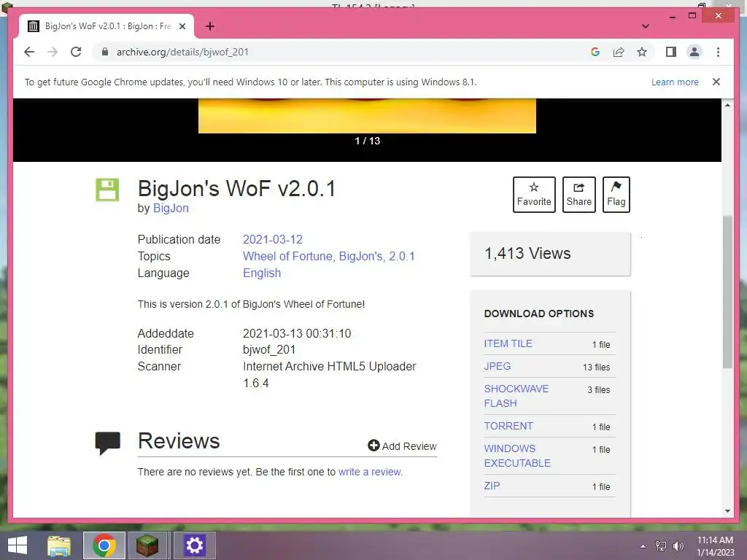Click the network tray icon
The width and height of the screenshot is (747, 560).
pyautogui.click(x=661, y=546)
